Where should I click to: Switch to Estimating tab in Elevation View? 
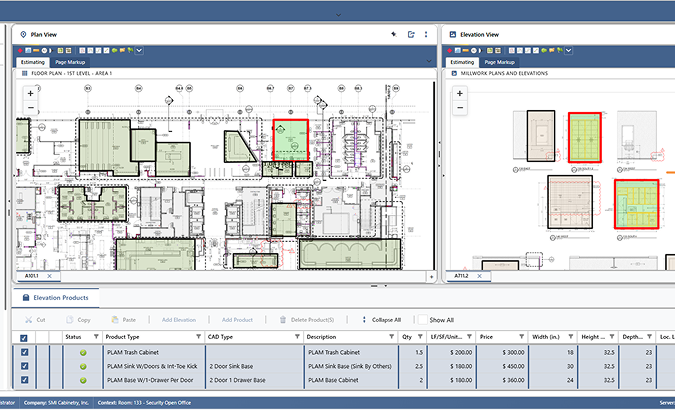pos(462,62)
